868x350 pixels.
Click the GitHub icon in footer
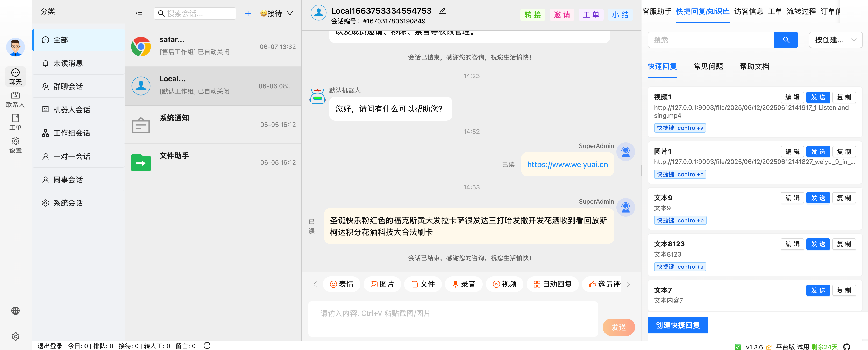tap(846, 346)
